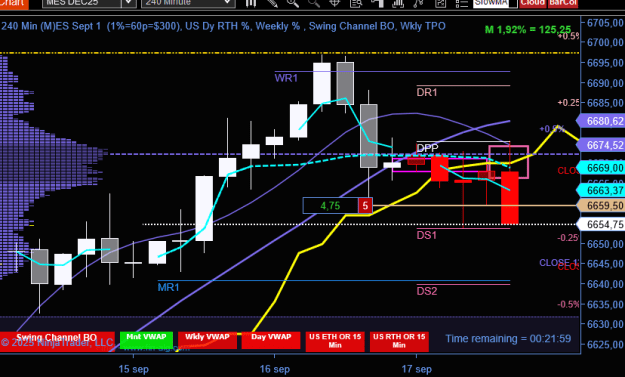The width and height of the screenshot is (625, 377).
Task: Click the WR1 level label
Action: (286, 78)
